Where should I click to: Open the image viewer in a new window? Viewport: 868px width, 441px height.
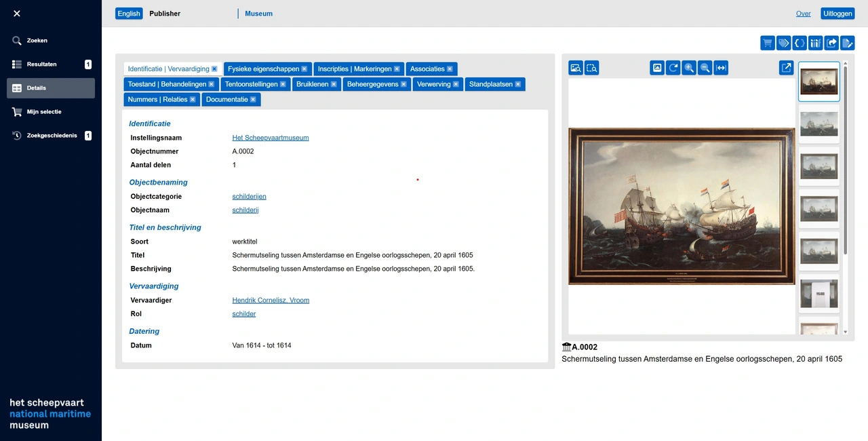click(786, 68)
